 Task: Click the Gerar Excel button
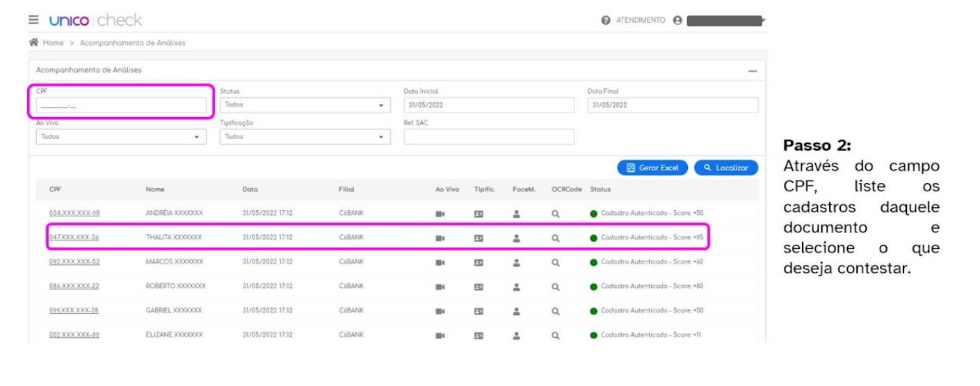click(652, 168)
